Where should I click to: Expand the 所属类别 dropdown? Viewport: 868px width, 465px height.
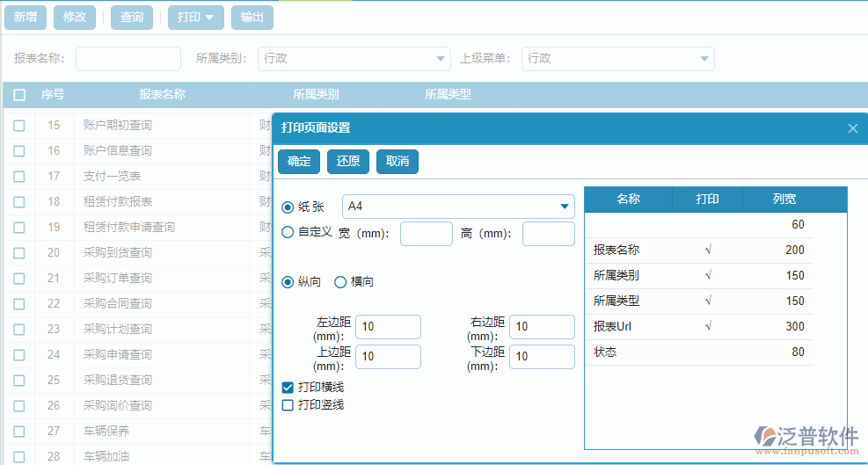click(x=441, y=59)
